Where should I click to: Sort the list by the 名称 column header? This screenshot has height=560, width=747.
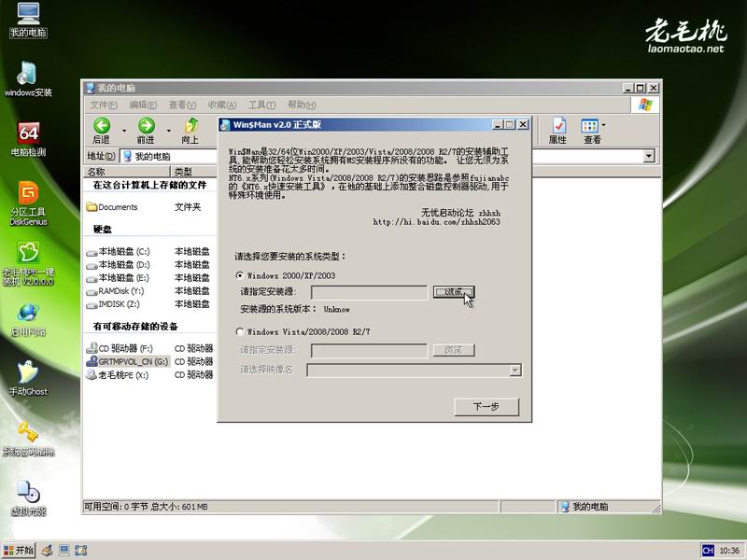click(127, 172)
